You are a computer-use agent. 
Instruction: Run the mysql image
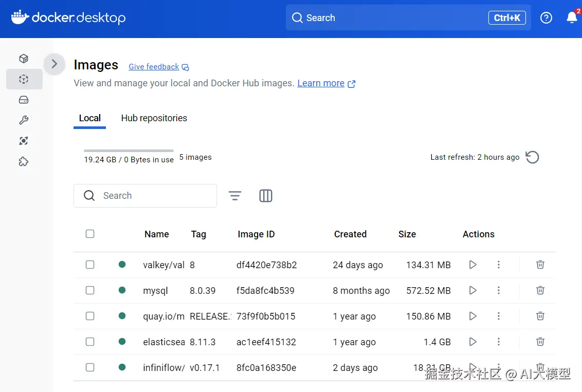pos(472,290)
